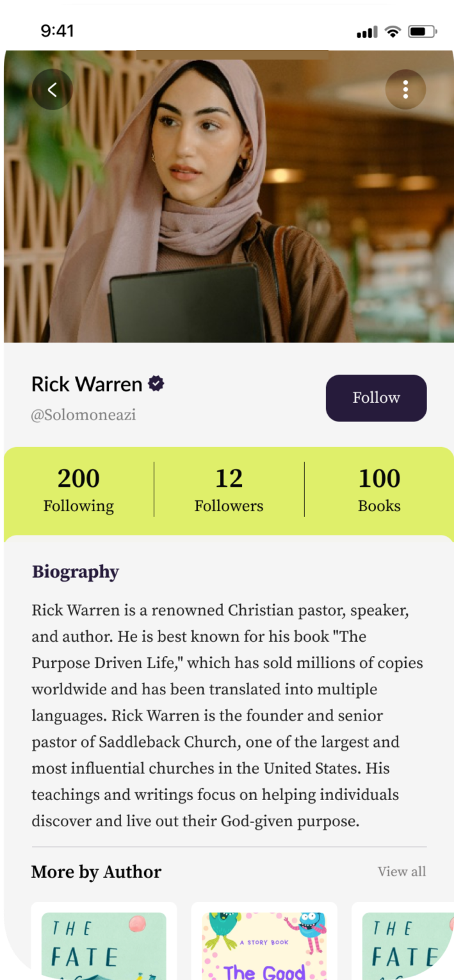Tap the 9:41 status bar clock

coord(58,31)
